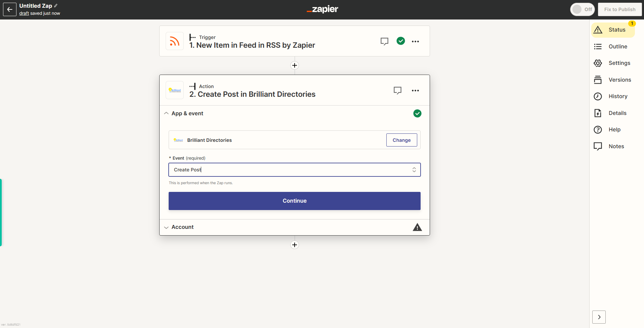Image resolution: width=644 pixels, height=328 pixels.
Task: Click the green left edge tab
Action: pyautogui.click(x=1, y=212)
